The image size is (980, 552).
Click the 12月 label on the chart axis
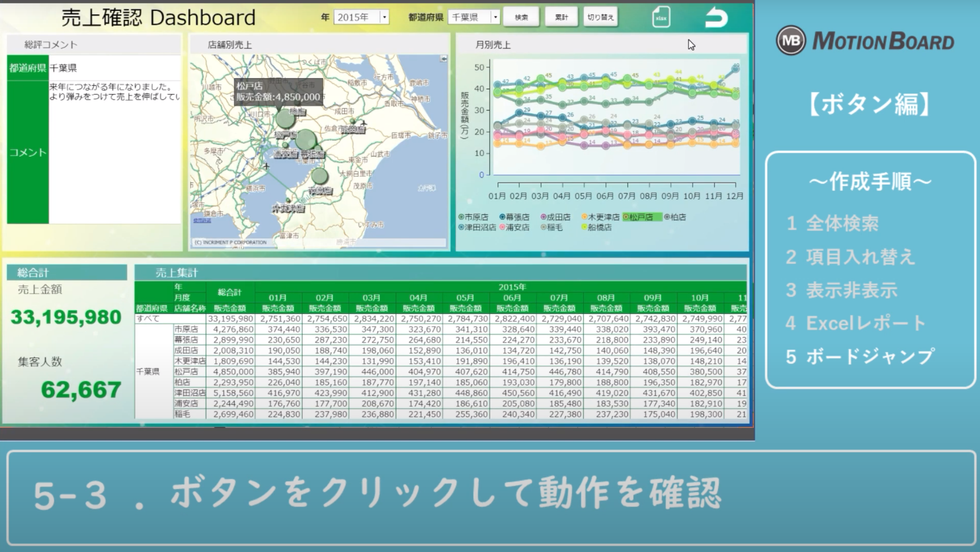point(734,196)
